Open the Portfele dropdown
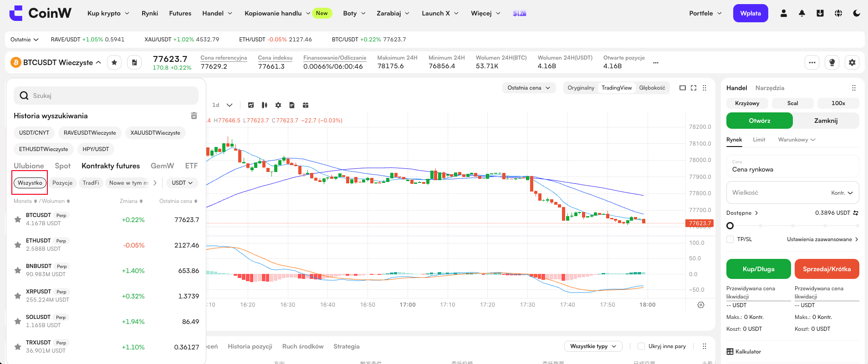 [705, 13]
